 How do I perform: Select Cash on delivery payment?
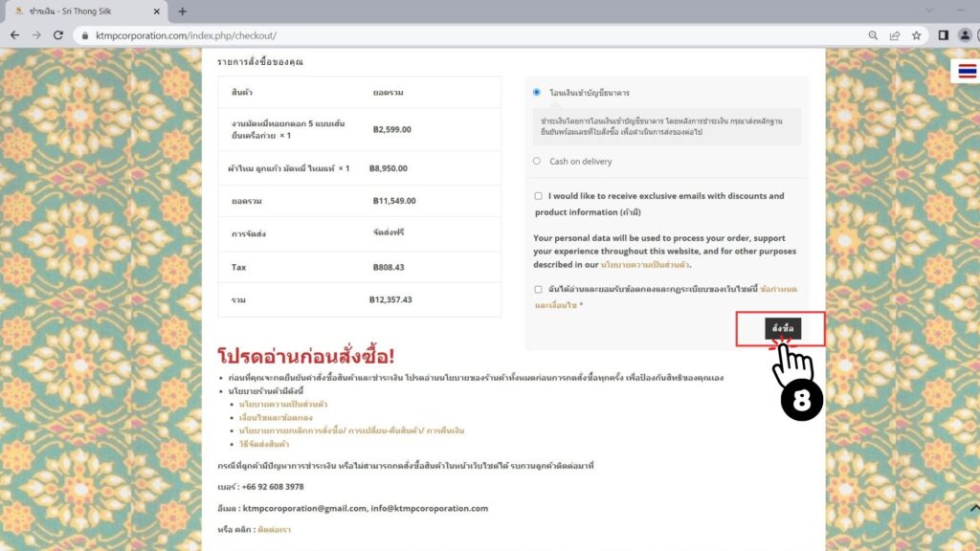[537, 161]
